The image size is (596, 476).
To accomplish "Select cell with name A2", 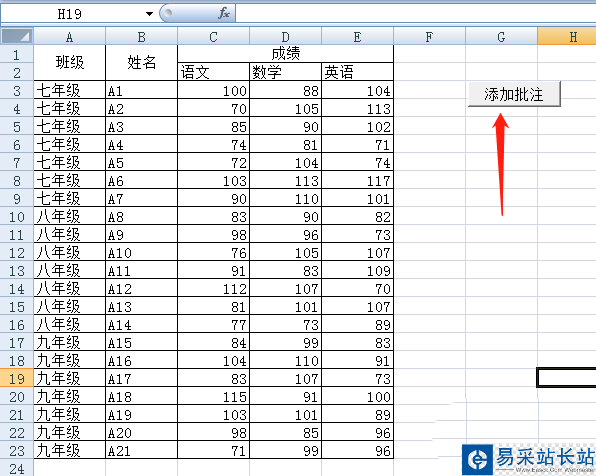I will click(141, 109).
